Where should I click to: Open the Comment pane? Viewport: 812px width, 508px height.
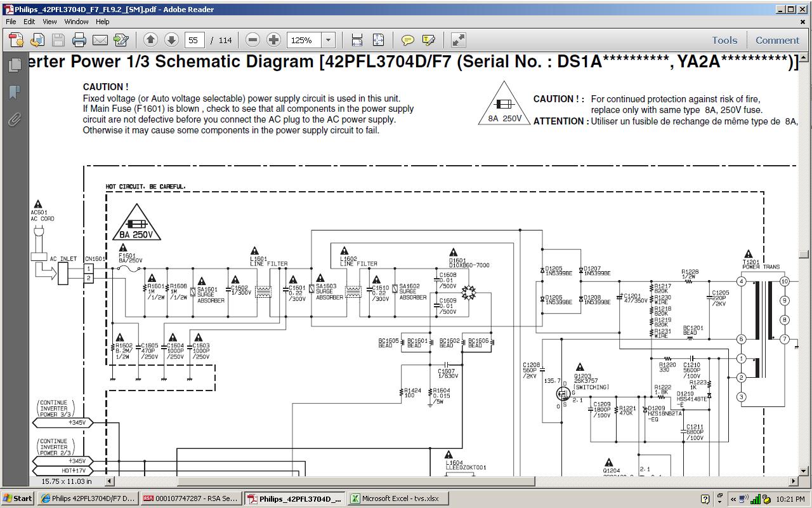click(777, 40)
